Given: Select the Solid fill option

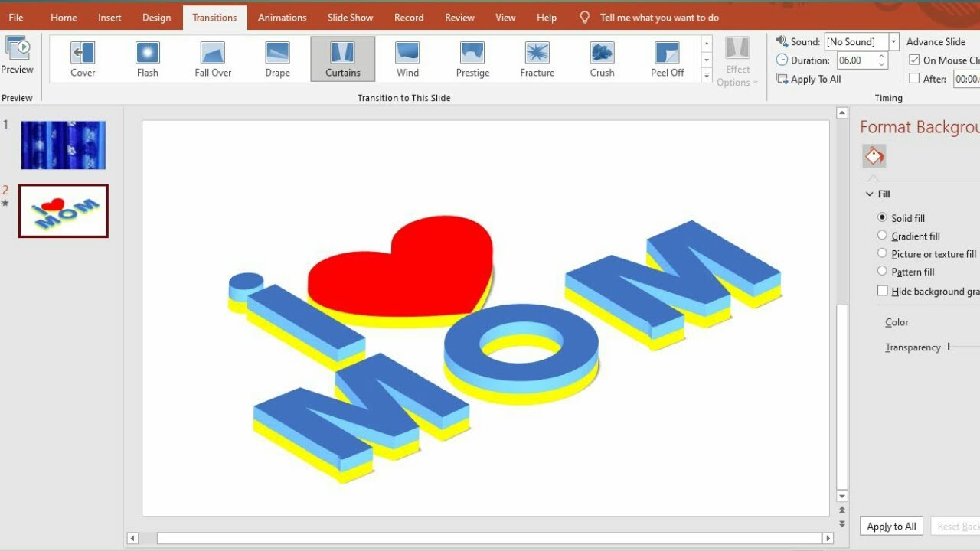Looking at the screenshot, I should (882, 217).
